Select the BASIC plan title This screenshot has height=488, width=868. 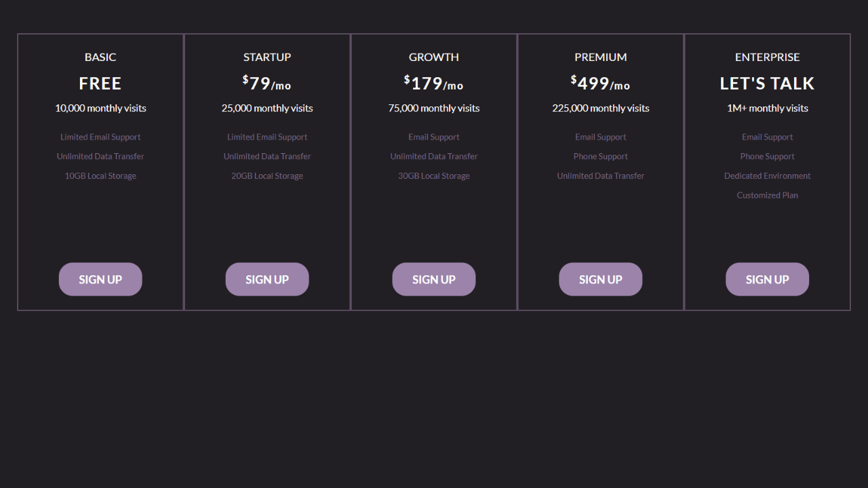100,57
